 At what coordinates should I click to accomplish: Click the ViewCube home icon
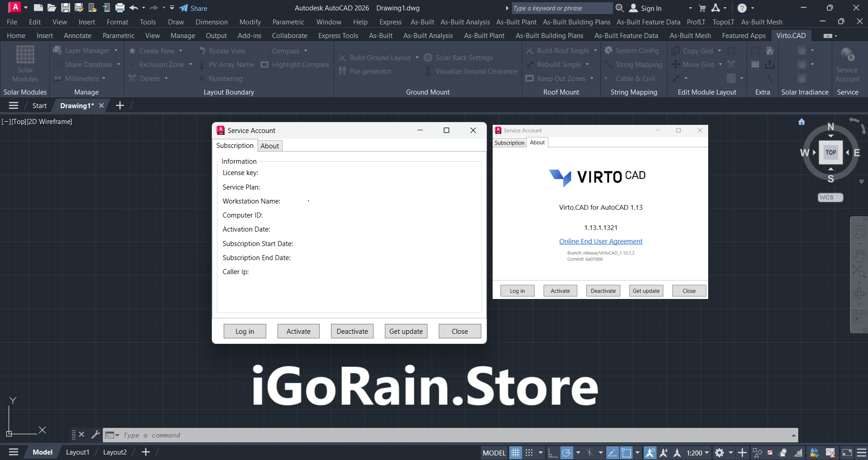coord(801,122)
